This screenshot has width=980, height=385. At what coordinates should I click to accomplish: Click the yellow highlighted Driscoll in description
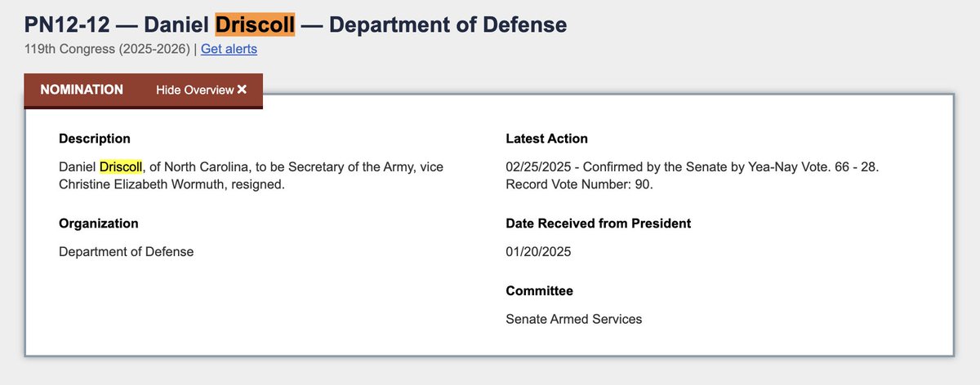coord(121,166)
